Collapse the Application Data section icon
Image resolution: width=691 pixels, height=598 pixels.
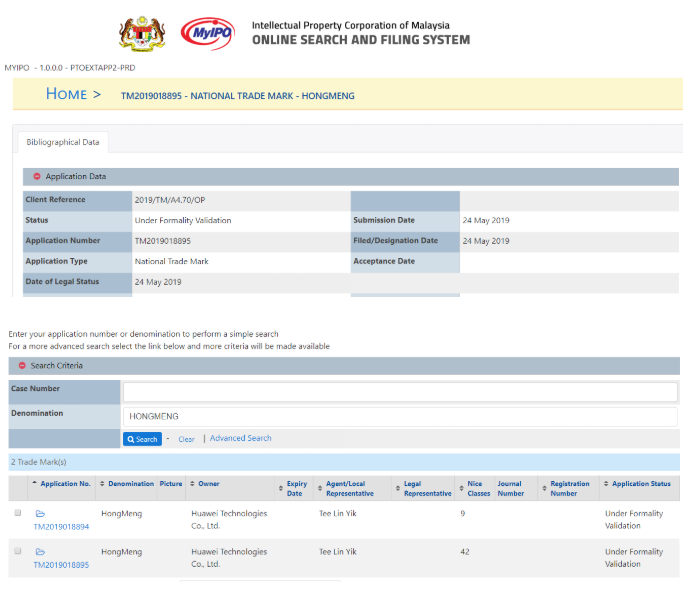pos(37,176)
